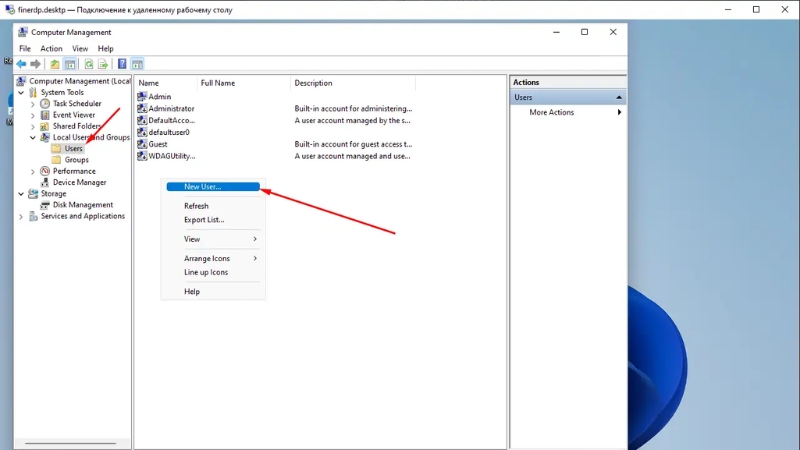Collapse Local Users and Groups node
Viewport: 800px width, 450px height.
[33, 137]
